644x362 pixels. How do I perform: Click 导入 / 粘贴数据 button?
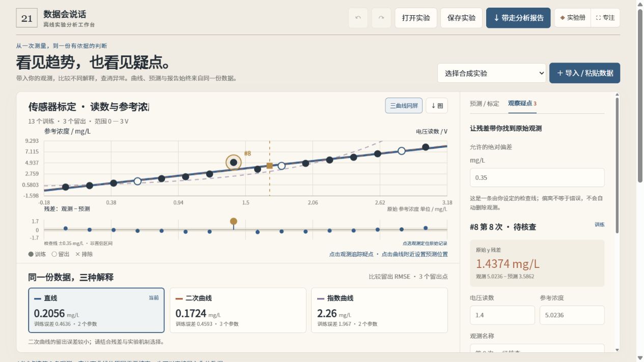coord(585,73)
